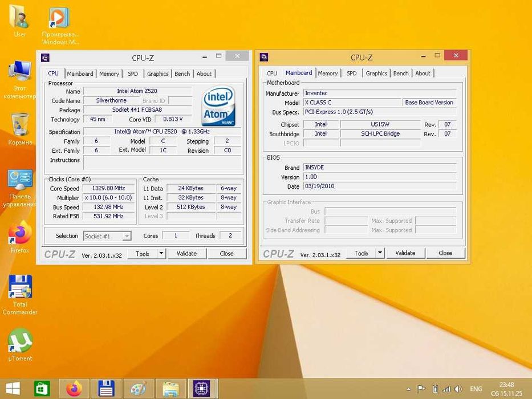Launch µTorrent desktop shortcut
532x399 pixels.
[20, 345]
